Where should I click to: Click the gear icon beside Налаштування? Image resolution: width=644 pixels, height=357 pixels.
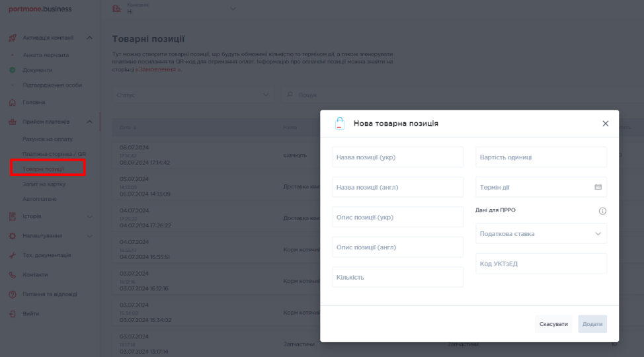click(13, 236)
